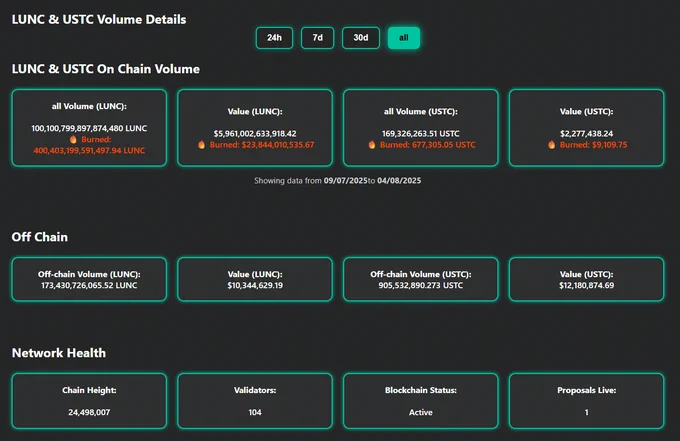Click the 400,403,199,591,497.94 LUNC burned value
Viewport: 680px width, 441px height.
click(89, 150)
